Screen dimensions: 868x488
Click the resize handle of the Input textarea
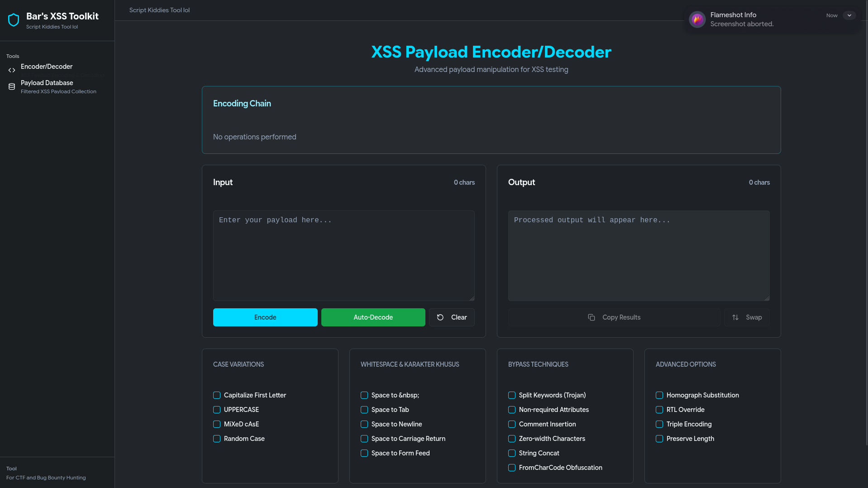click(472, 298)
